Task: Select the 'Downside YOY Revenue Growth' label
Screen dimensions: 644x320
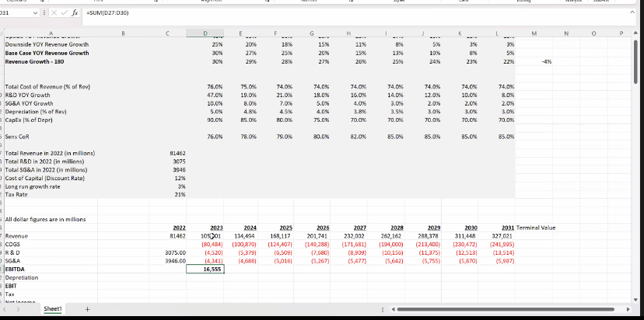Action: click(47, 44)
